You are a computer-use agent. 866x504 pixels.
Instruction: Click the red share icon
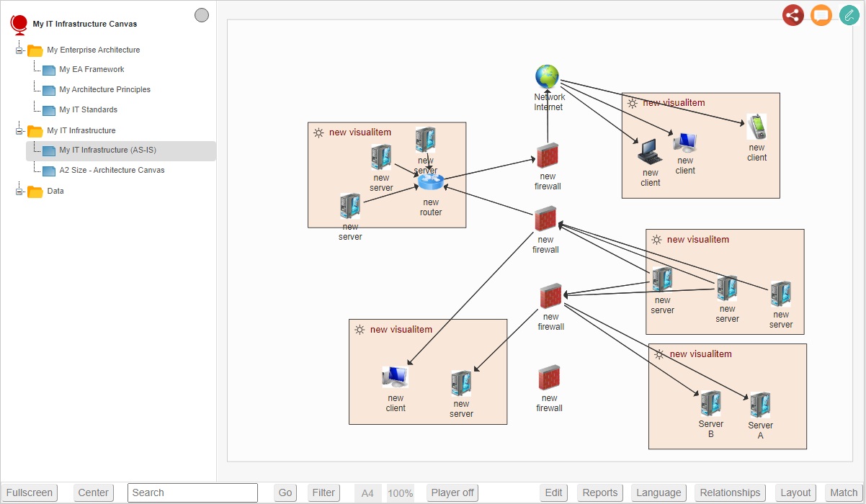point(793,15)
